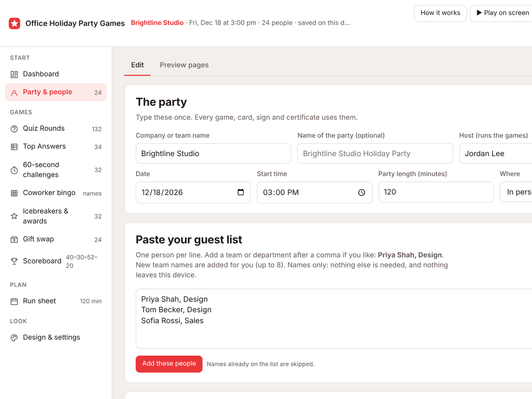Screen dimensions: 532x399
Task: Open the Dashboard grid icon
Action: (x=14, y=74)
